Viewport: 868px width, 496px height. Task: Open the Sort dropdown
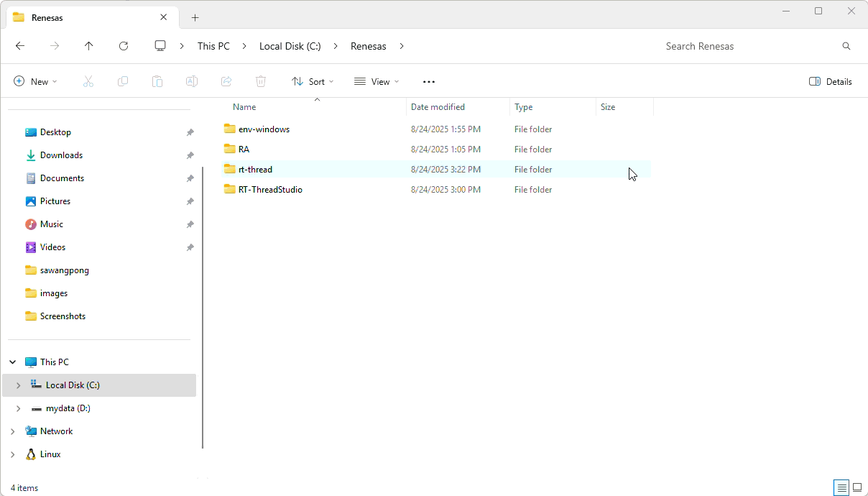[x=313, y=82]
